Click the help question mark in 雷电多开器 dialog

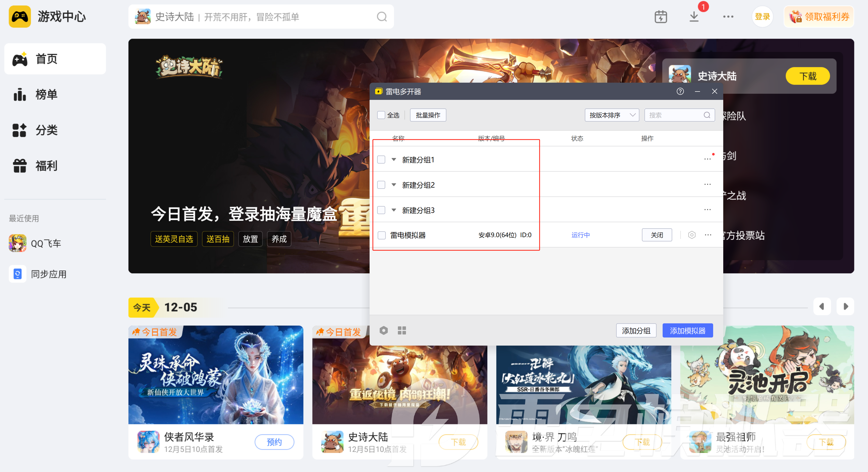pos(680,91)
